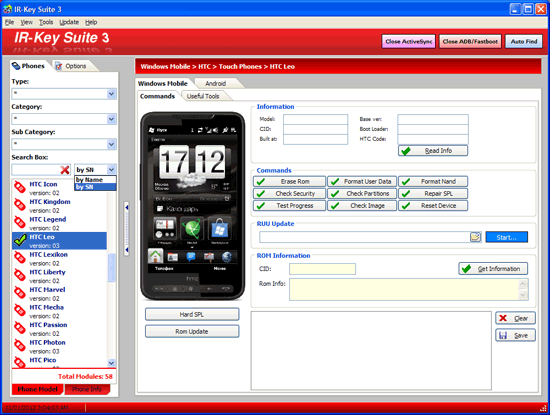The height and width of the screenshot is (415, 550).
Task: Select HTC Pico in phone list
Action: click(59, 361)
